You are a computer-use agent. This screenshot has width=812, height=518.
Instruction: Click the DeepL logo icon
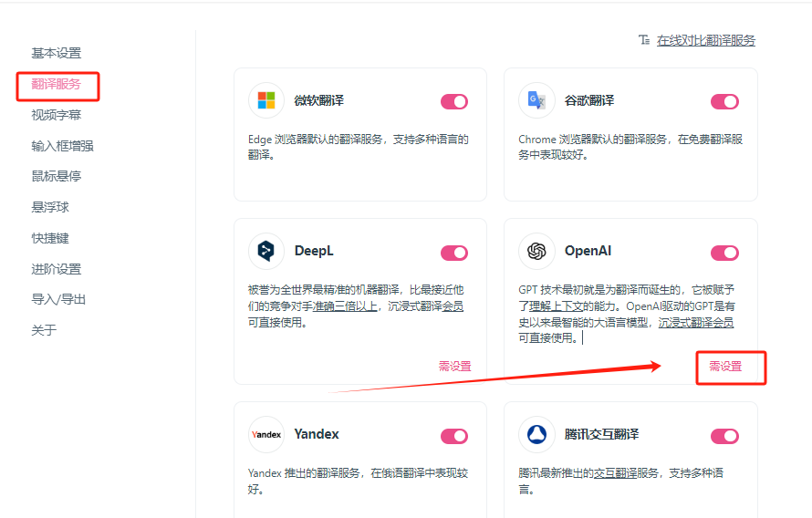point(266,251)
